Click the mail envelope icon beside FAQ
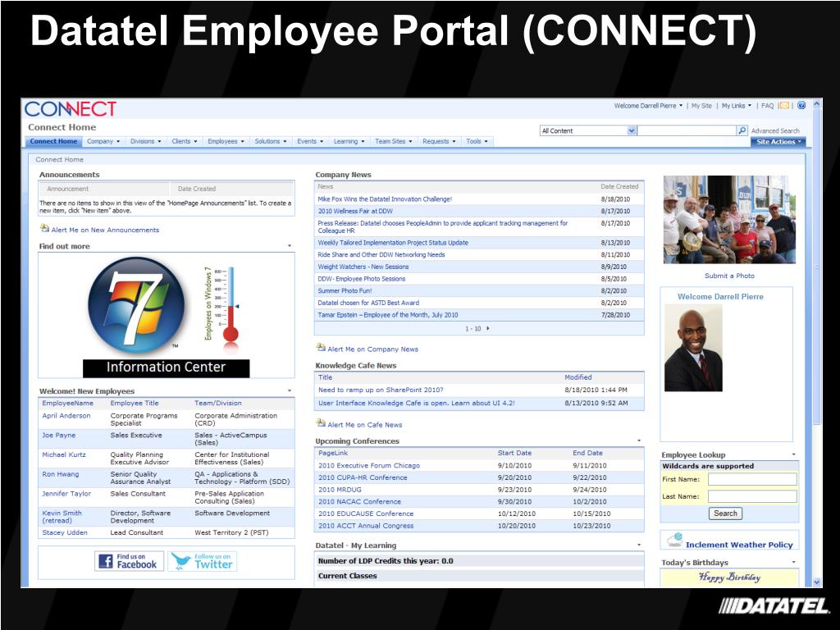The image size is (840, 630). click(784, 106)
